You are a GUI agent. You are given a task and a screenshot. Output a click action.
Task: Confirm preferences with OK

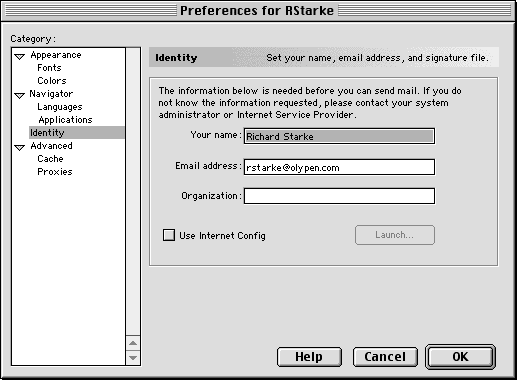click(460, 357)
